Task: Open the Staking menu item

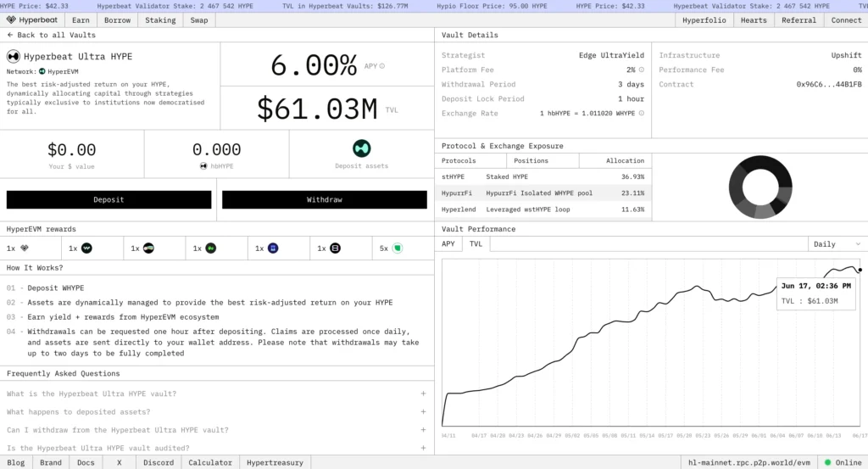Action: click(160, 20)
